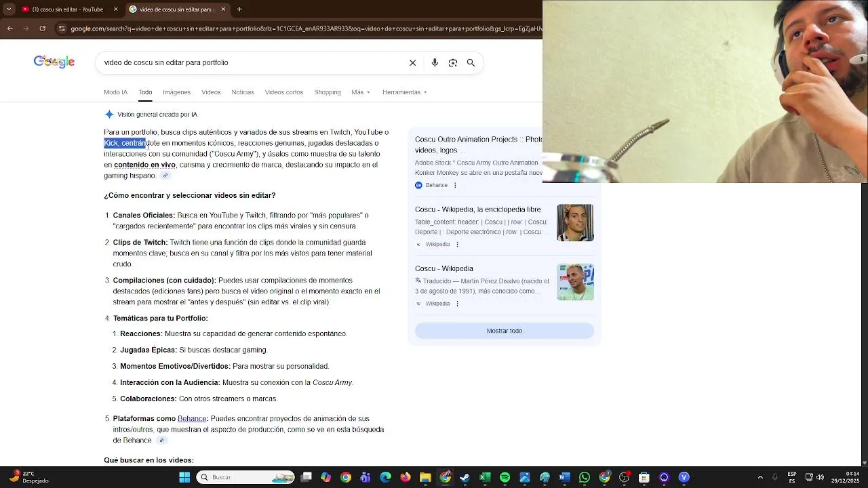Screen dimensions: 868x488
Task: Open the weather widget showing 22°C
Action: tap(28, 477)
